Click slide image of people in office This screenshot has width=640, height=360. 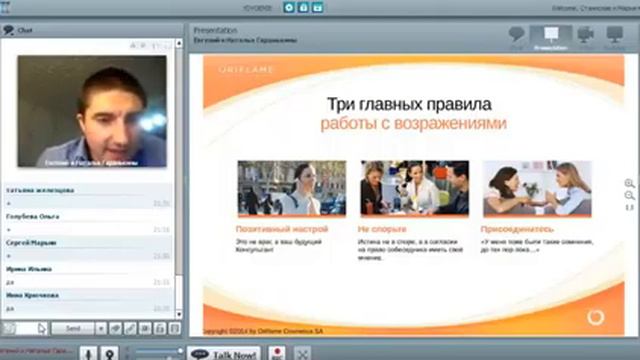(x=415, y=188)
